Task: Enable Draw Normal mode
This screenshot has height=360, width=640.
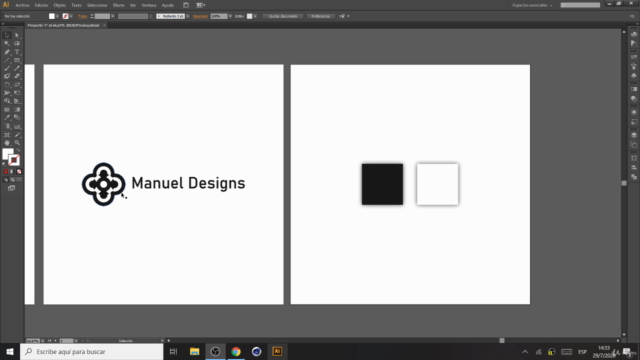Action: click(6, 180)
